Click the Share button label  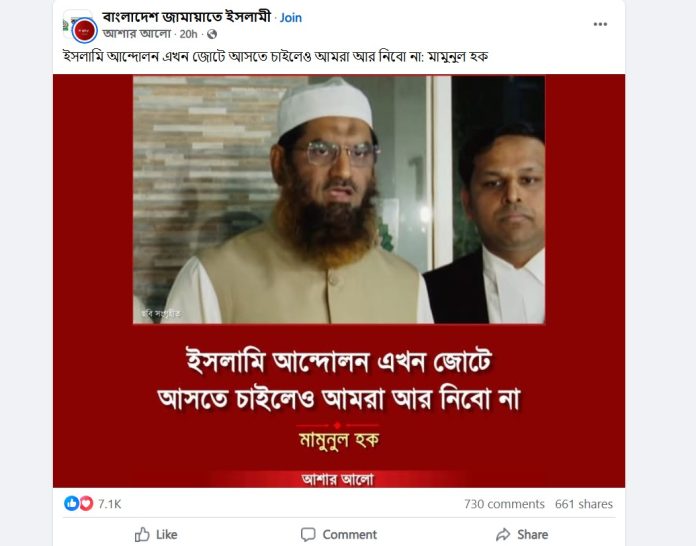(533, 534)
